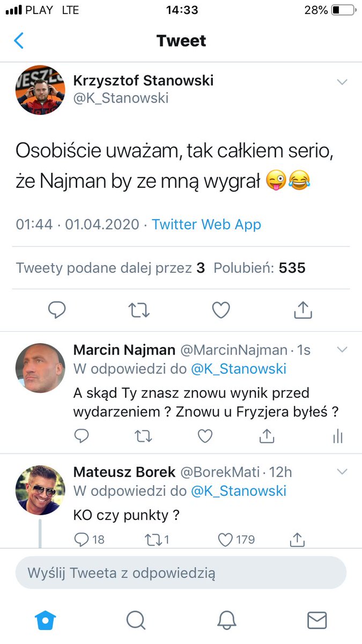Expand options for Borek's reply
Viewport: 362px width, 644px height.
click(x=342, y=472)
